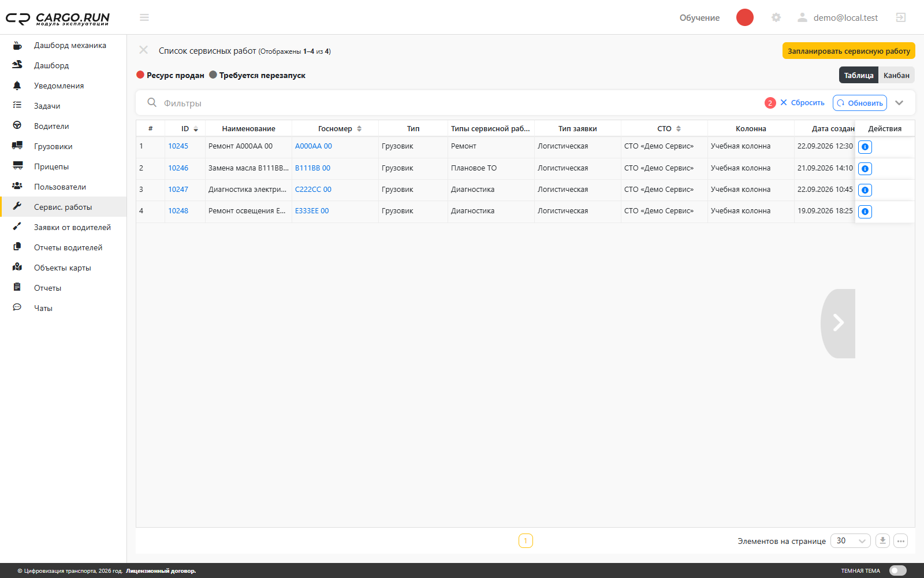This screenshot has width=924, height=578.
Task: Open truck E333EE 00 link
Action: pyautogui.click(x=312, y=211)
